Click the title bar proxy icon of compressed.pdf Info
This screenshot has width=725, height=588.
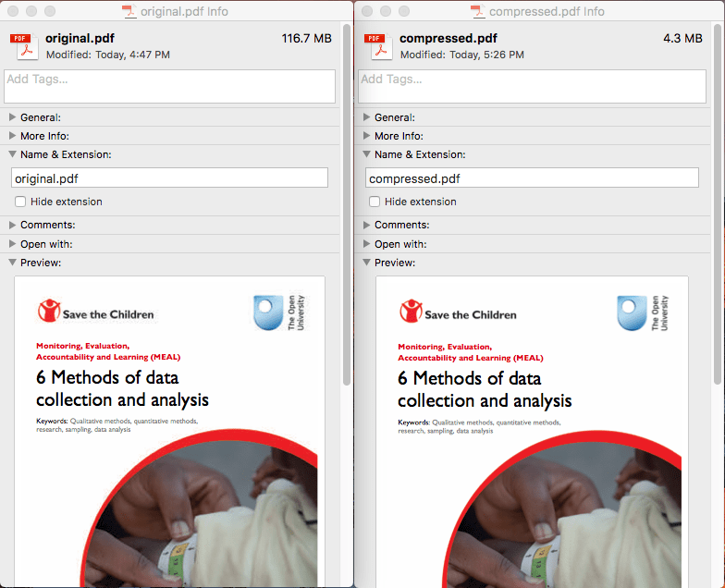pyautogui.click(x=477, y=11)
